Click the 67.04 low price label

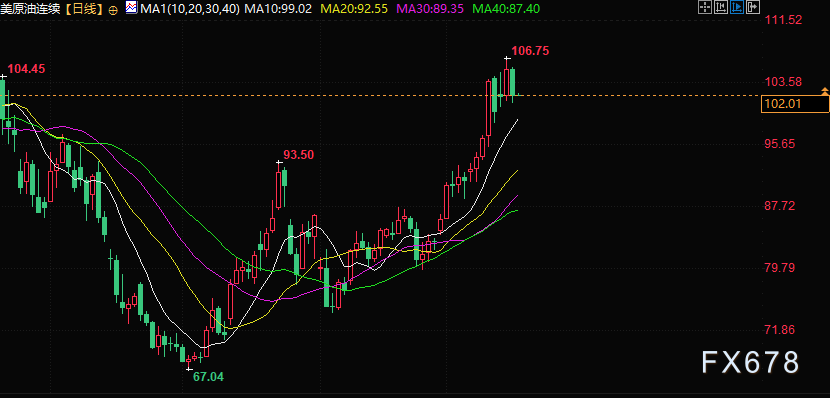(x=209, y=377)
